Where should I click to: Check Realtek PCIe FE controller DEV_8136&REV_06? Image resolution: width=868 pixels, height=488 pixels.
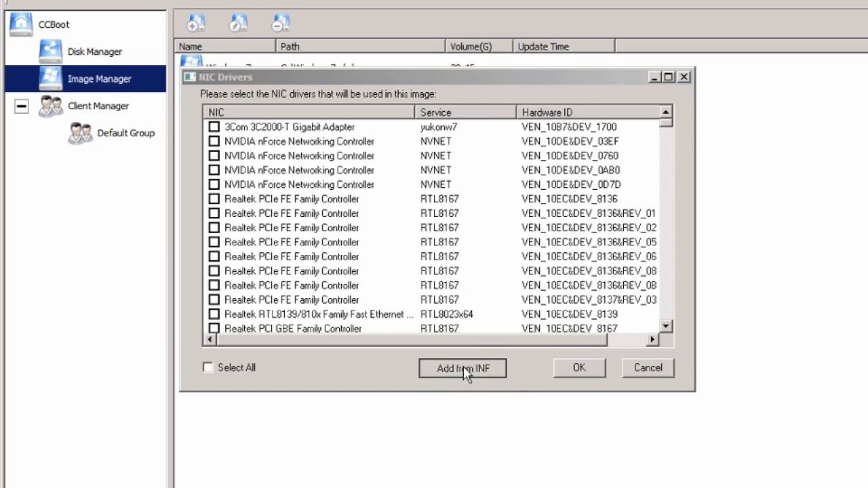tap(214, 256)
